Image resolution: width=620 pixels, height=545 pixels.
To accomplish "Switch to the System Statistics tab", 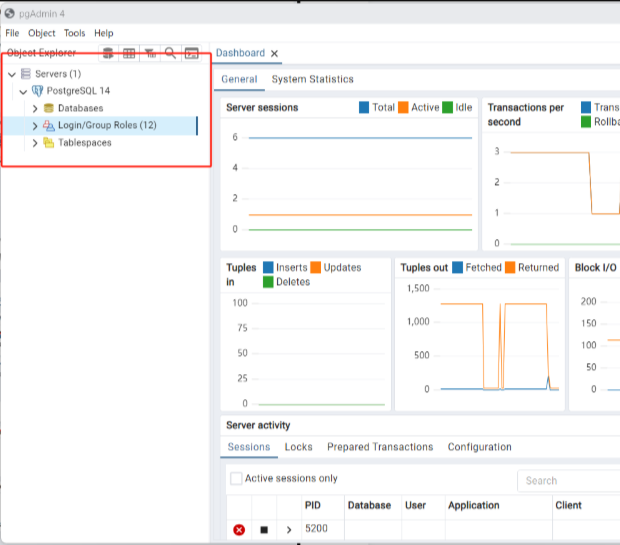I will (x=312, y=79).
